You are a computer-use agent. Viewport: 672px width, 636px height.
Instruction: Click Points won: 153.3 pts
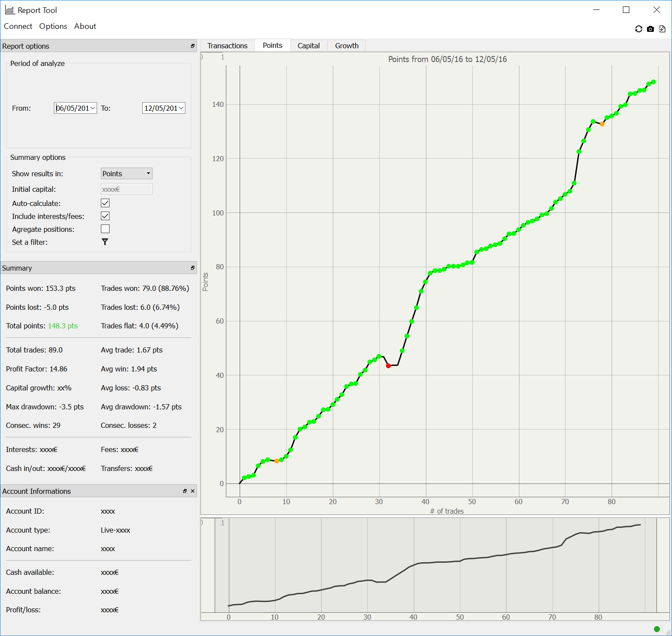41,288
